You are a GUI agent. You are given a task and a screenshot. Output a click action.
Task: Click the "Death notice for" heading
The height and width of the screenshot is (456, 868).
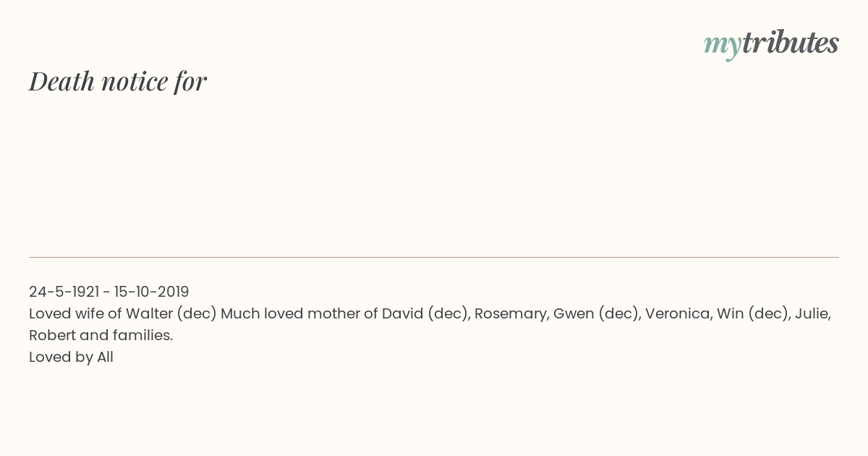(x=118, y=81)
